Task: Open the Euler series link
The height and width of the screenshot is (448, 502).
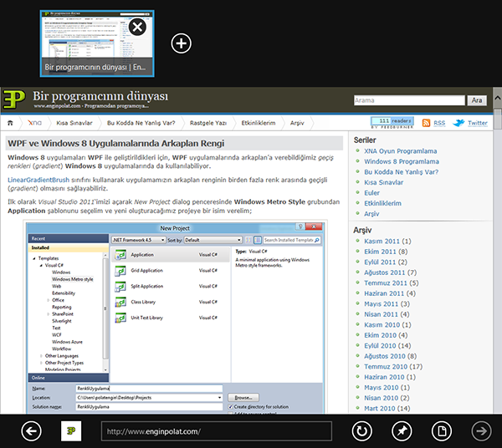Action: [371, 193]
